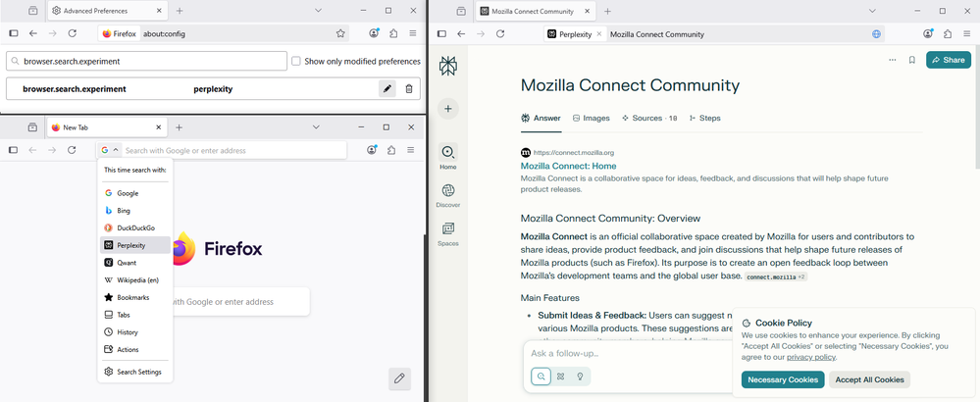Open a new tab in the Advanced Preferences window
The width and height of the screenshot is (980, 402).
click(x=180, y=11)
